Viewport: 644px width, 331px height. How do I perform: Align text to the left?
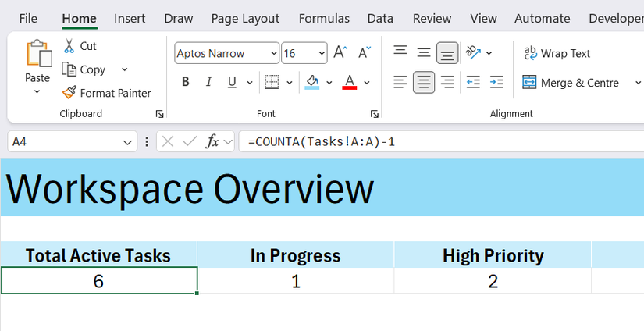(400, 82)
